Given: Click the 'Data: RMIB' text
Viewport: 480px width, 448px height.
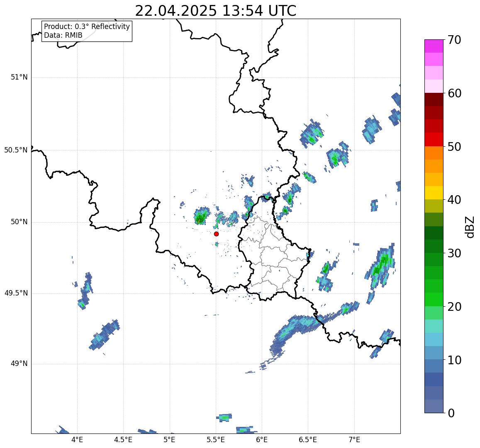Looking at the screenshot, I should [63, 36].
